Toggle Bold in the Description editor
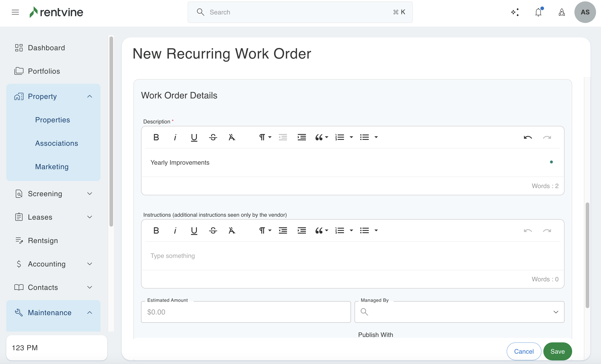Image resolution: width=601 pixels, height=364 pixels. point(156,137)
